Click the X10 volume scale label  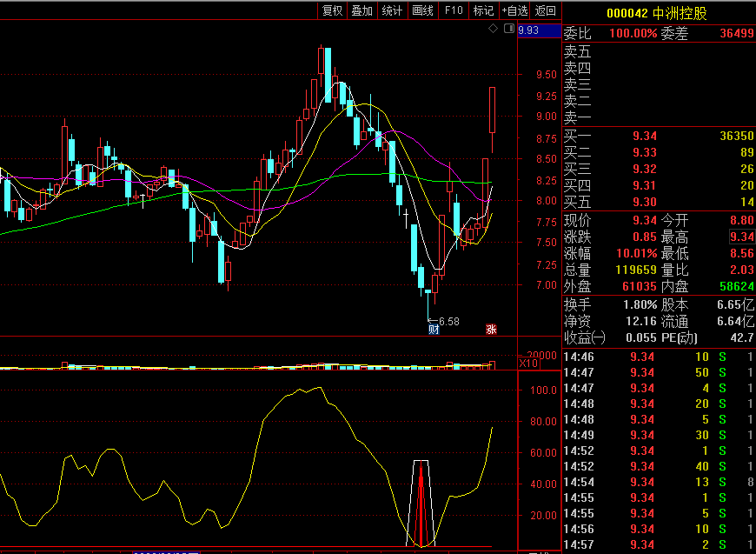click(528, 364)
